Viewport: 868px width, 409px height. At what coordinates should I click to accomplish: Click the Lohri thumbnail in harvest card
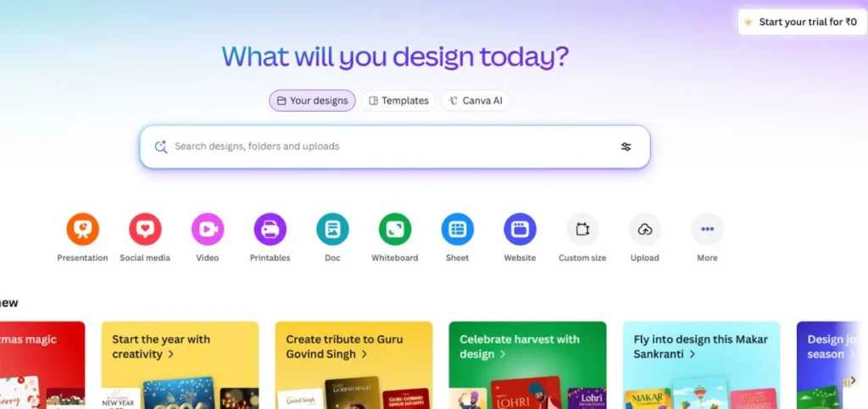click(526, 393)
